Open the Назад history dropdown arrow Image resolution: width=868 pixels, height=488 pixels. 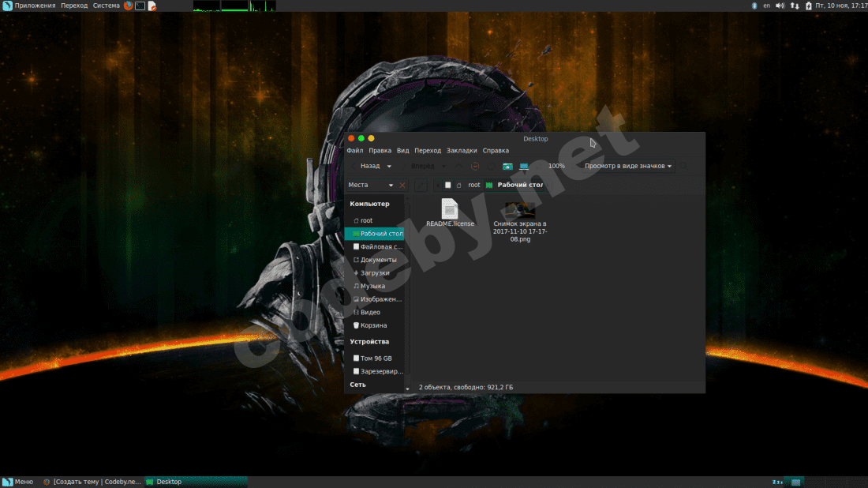(x=389, y=166)
